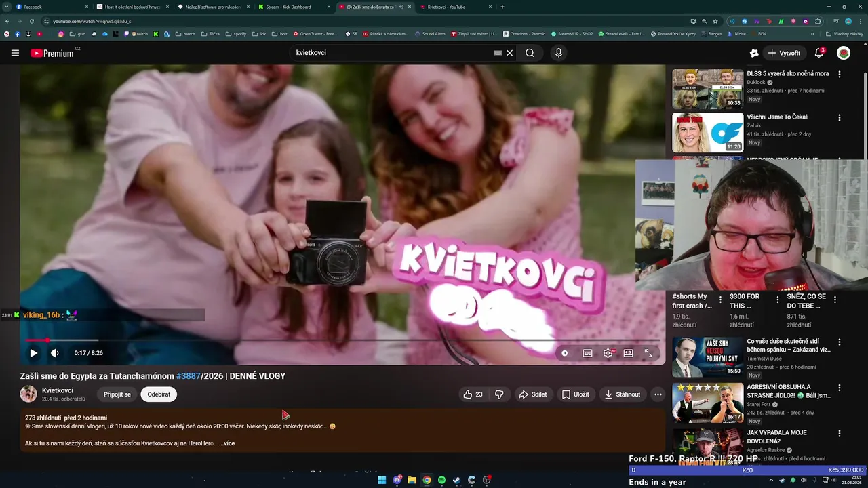Open options for Co vaše duše skutečně vidí

tap(840, 343)
